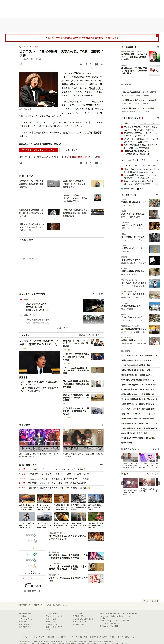Viewport: 164px width, 644px height.
Task: Click the red 今すぐ登録 button
Action: [x=38, y=150]
